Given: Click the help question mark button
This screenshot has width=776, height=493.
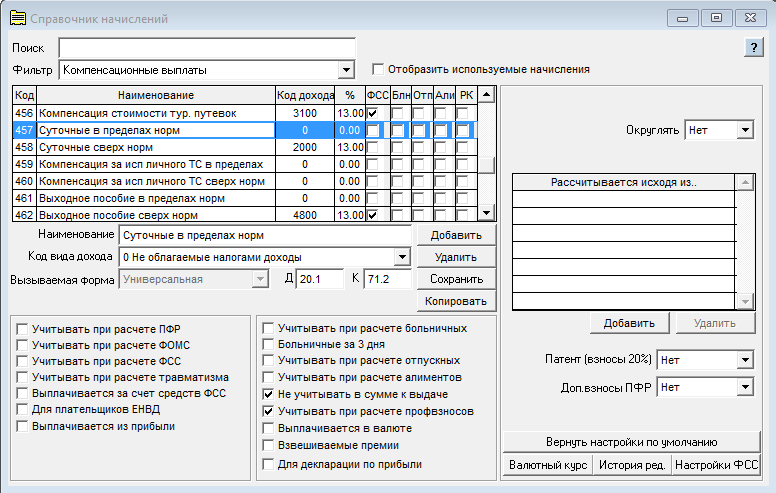Looking at the screenshot, I should (x=753, y=48).
